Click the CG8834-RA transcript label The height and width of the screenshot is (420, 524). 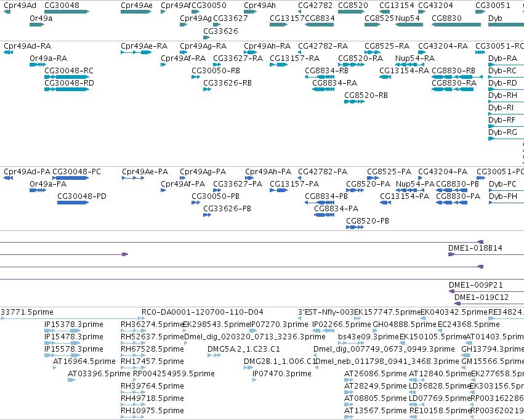tap(334, 83)
